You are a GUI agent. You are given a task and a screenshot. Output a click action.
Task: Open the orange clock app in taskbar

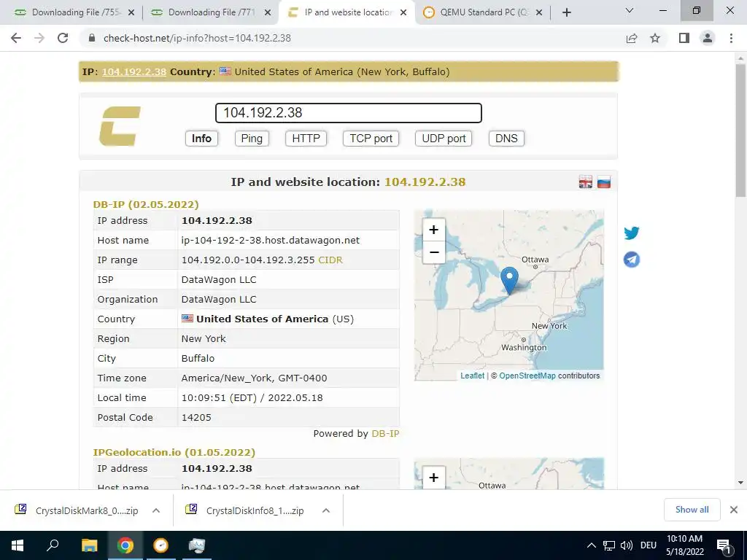(x=160, y=545)
